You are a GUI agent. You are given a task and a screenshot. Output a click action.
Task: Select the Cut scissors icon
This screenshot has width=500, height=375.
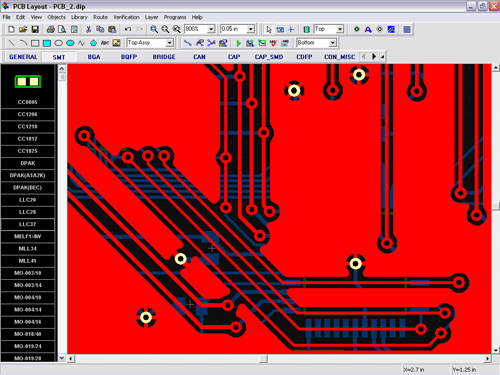(88, 29)
